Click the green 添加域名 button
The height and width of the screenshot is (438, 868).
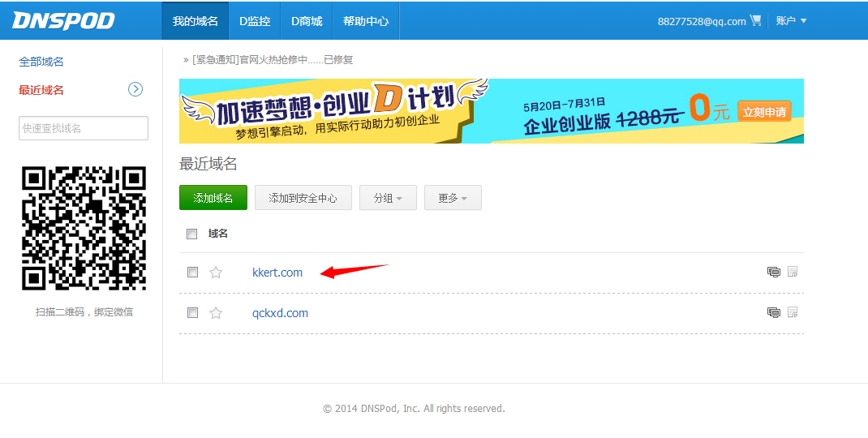(213, 198)
